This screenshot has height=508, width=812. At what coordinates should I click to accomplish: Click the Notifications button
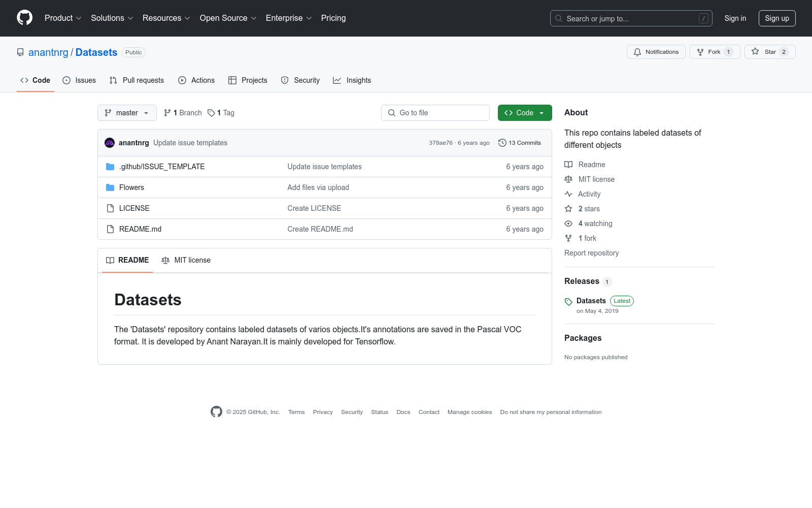click(656, 52)
